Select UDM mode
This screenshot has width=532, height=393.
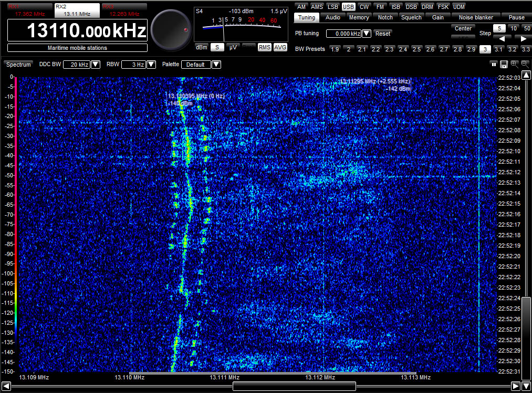pyautogui.click(x=458, y=7)
